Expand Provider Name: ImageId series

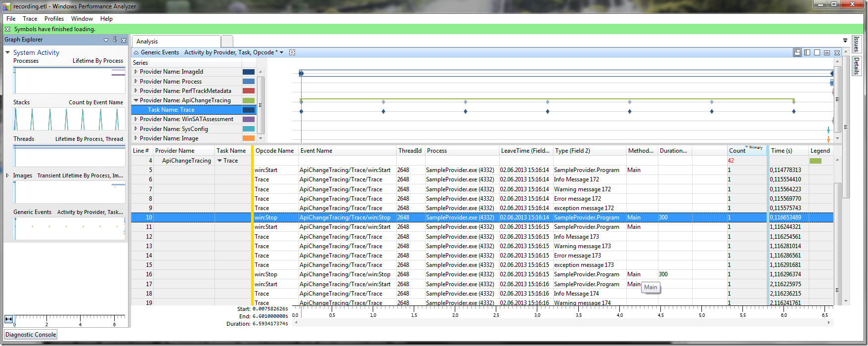pyautogui.click(x=136, y=72)
